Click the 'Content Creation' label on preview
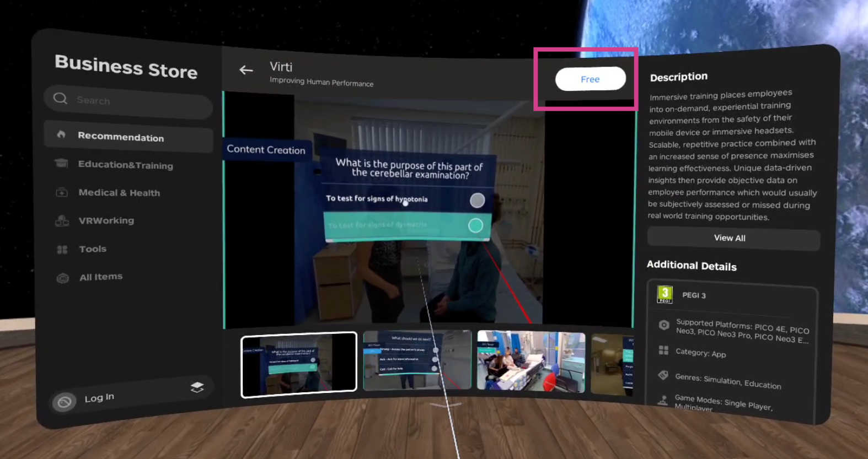Viewport: 868px width, 459px height. click(x=266, y=149)
